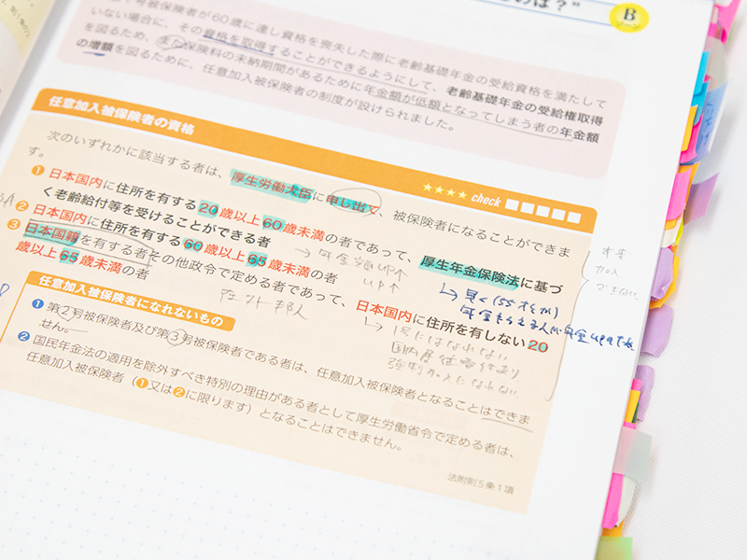Tap orange circled number 2 before 日本国内に住所を有する60

click(21, 206)
